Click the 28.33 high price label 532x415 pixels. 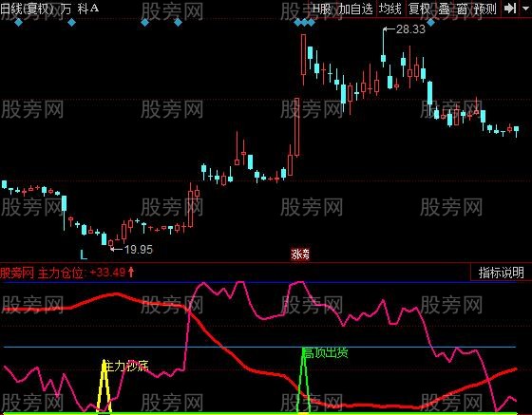click(410, 29)
